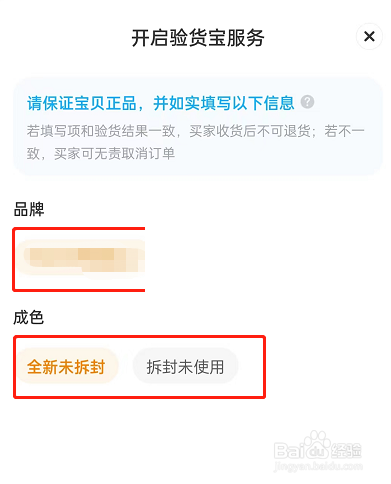Click the 买家收货后不可退货 phrase

(250, 131)
